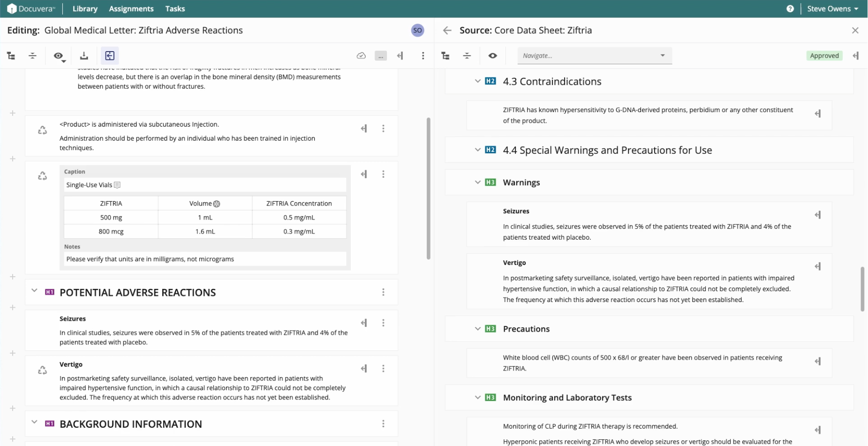Open the Library menu
Viewport: 868px width, 446px height.
pyautogui.click(x=85, y=8)
